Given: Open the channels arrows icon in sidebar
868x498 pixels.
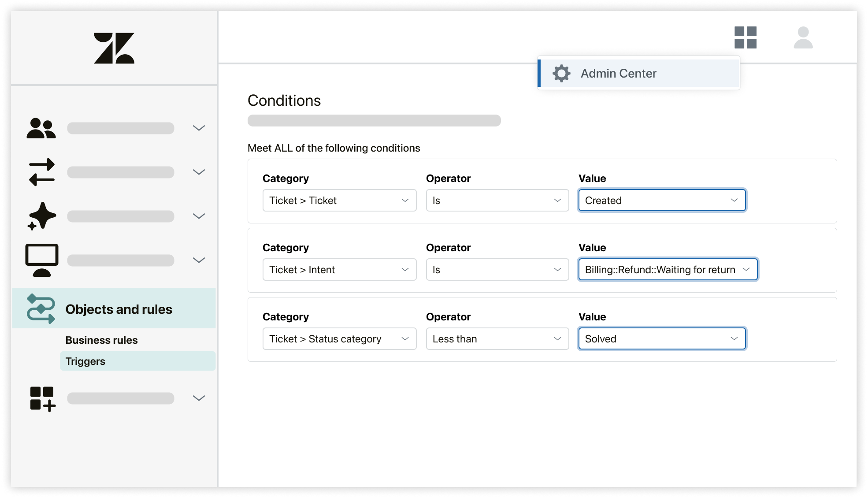Looking at the screenshot, I should 41,172.
